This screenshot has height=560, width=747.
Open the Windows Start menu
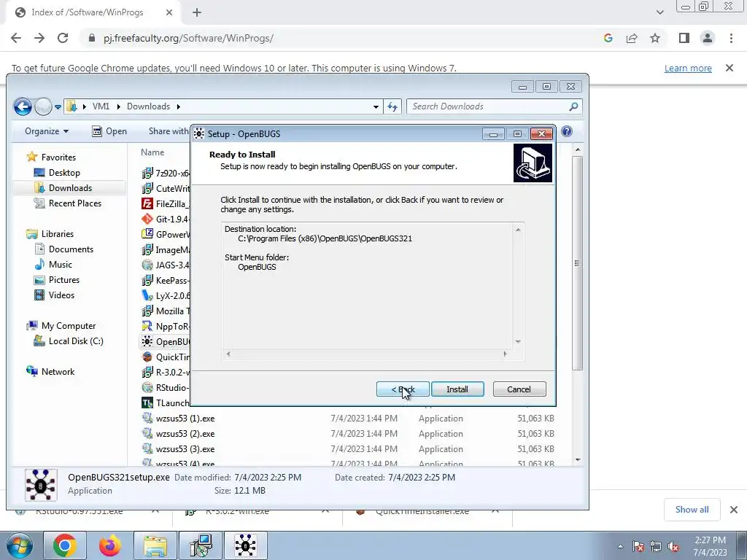tap(19, 545)
